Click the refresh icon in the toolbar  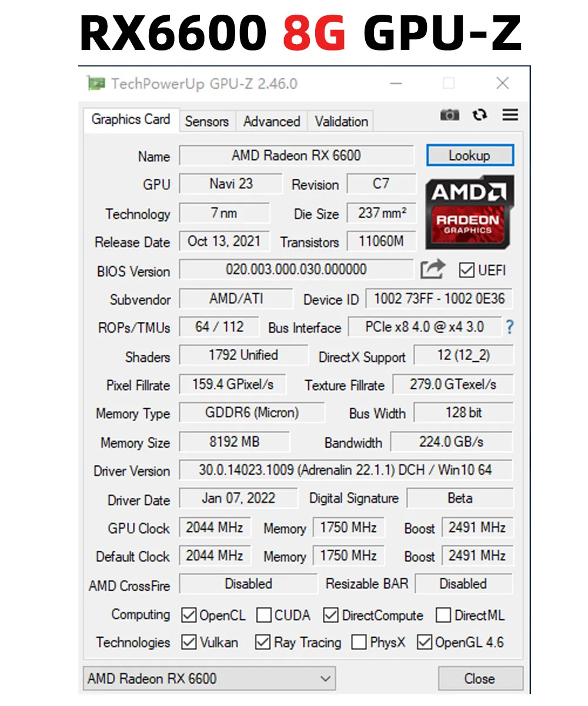pos(480,115)
